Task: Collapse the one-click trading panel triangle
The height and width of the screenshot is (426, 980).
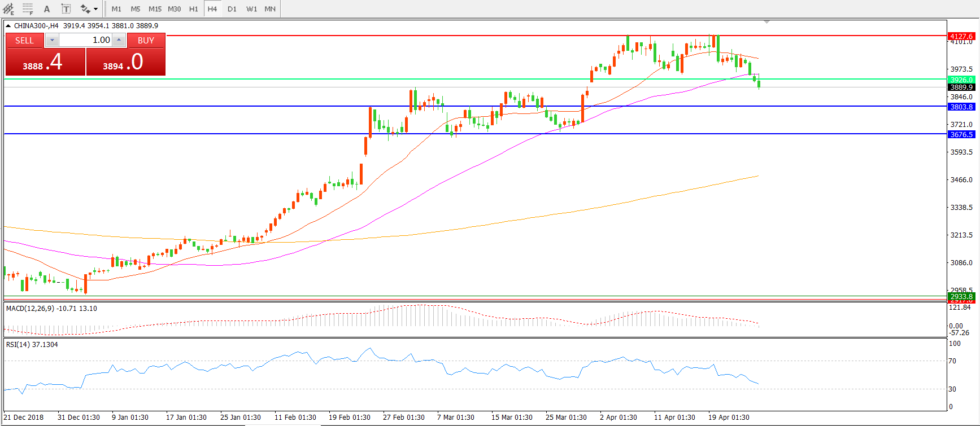Action: (8, 26)
